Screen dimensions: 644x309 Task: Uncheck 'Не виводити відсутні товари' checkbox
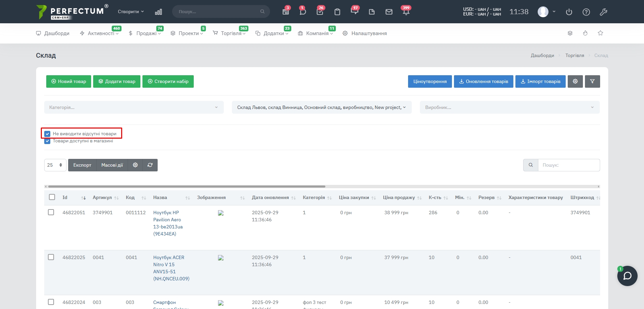click(48, 134)
